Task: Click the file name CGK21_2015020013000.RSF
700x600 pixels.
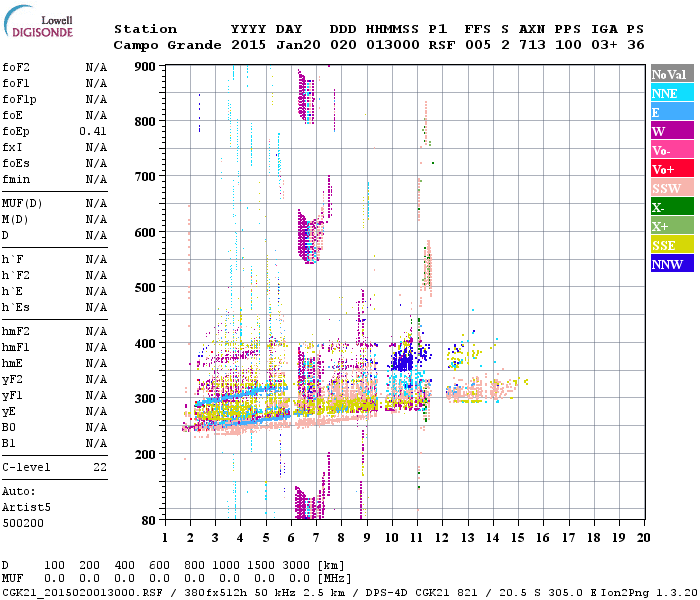Action: [x=82, y=593]
